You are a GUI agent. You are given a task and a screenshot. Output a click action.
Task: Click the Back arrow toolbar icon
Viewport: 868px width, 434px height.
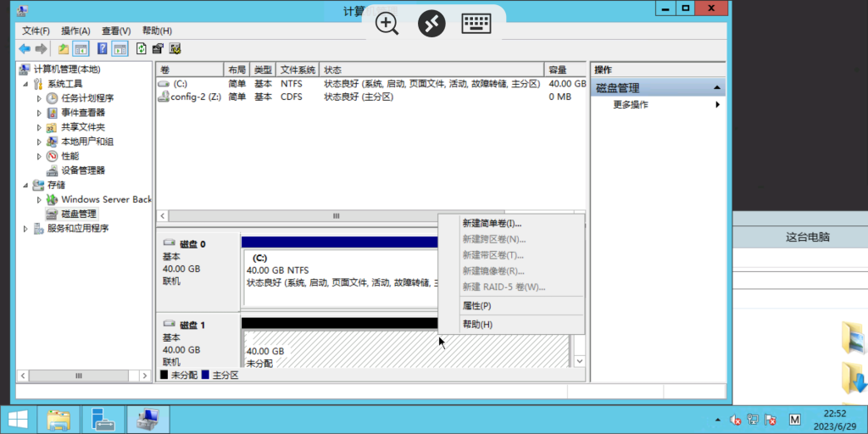click(25, 48)
